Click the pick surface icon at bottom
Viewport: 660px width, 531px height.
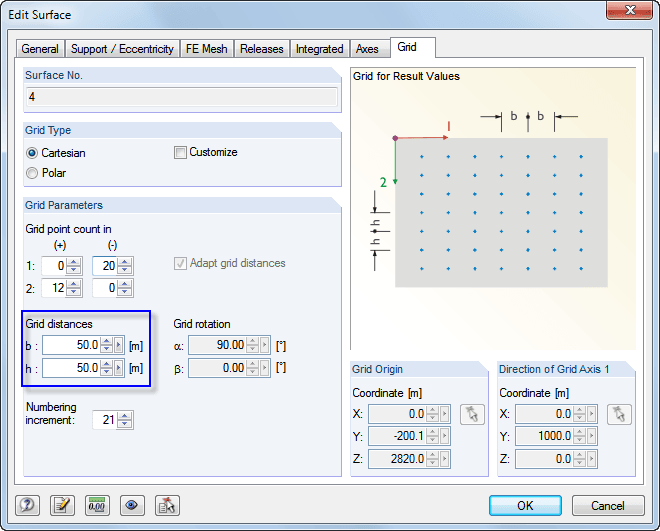click(167, 505)
